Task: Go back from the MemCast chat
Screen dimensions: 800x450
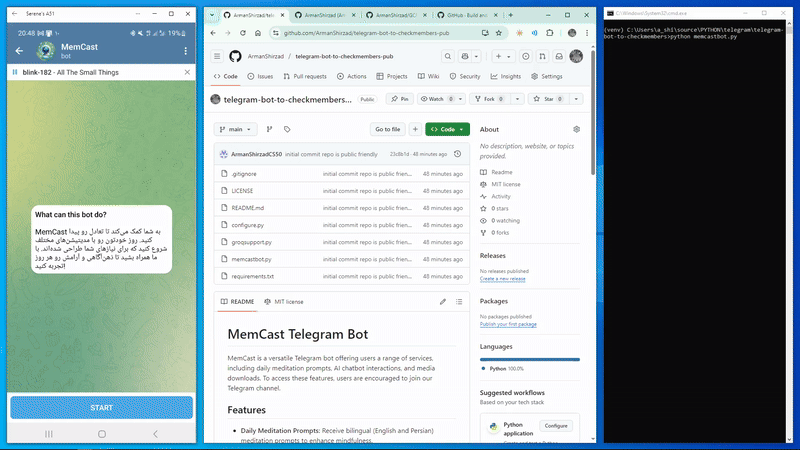Action: tap(19, 51)
